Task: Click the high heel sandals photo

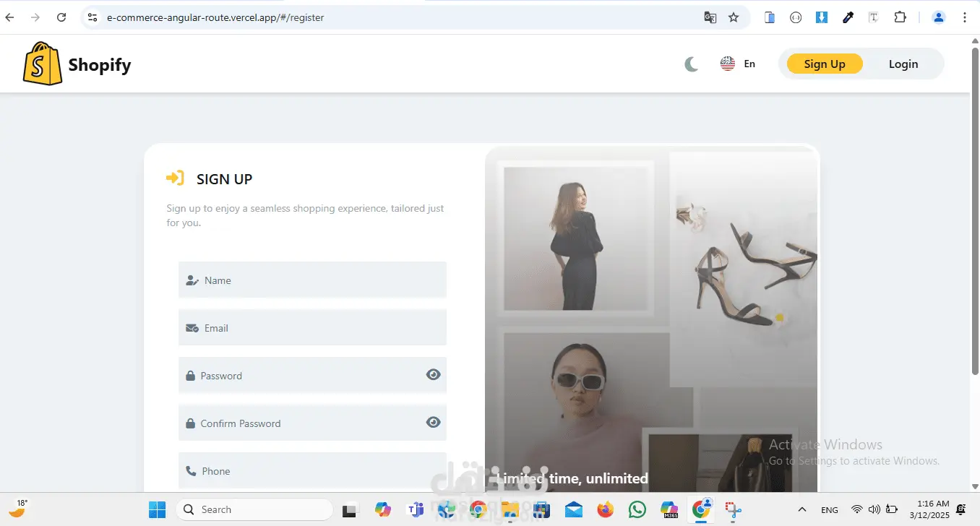Action: click(744, 269)
